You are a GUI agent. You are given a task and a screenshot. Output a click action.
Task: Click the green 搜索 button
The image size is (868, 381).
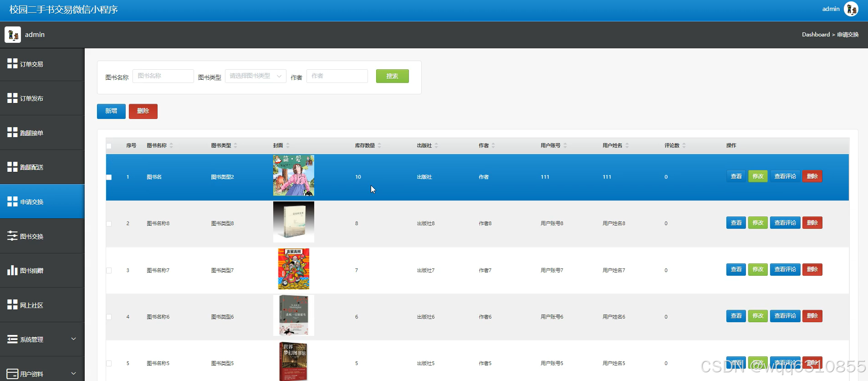(x=392, y=76)
